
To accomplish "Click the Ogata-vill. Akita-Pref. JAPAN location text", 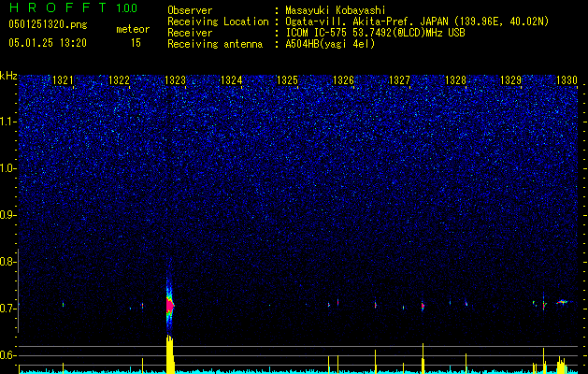I will pos(417,22).
